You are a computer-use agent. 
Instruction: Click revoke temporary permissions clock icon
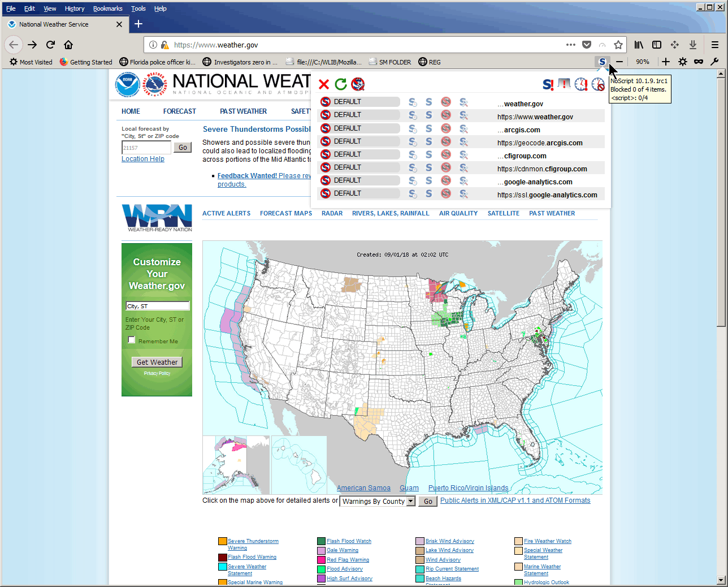598,84
